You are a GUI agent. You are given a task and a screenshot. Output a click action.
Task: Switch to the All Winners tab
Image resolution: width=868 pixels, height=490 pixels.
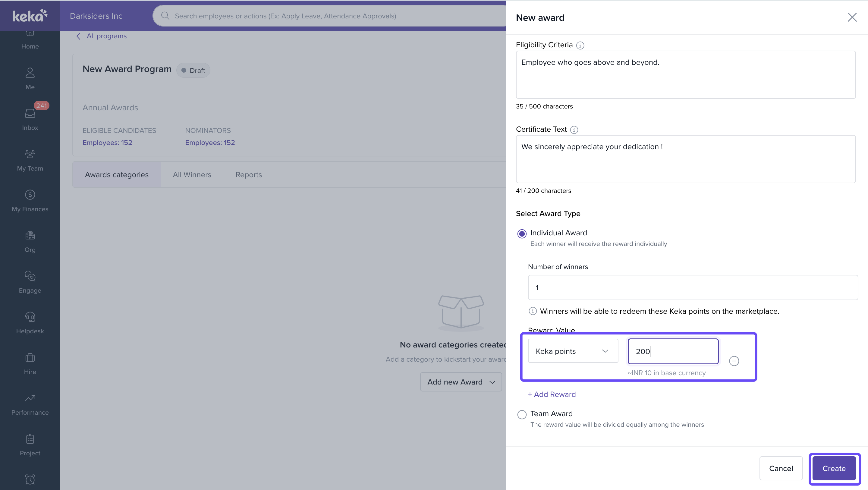coord(192,174)
